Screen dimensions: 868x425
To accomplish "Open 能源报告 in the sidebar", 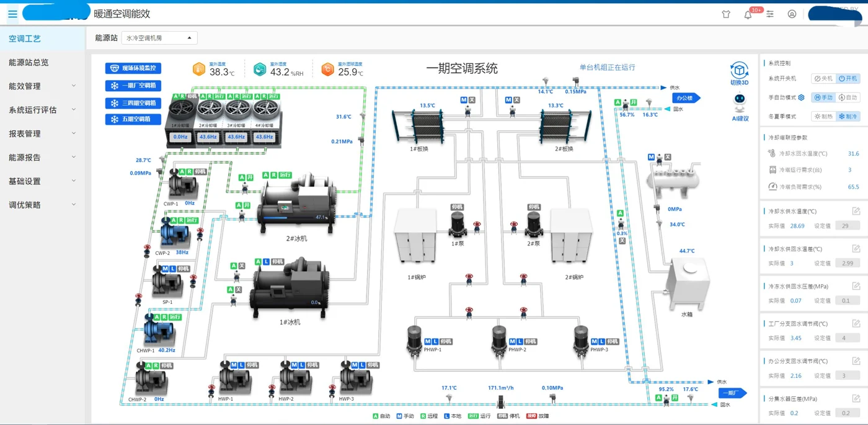I will click(43, 158).
